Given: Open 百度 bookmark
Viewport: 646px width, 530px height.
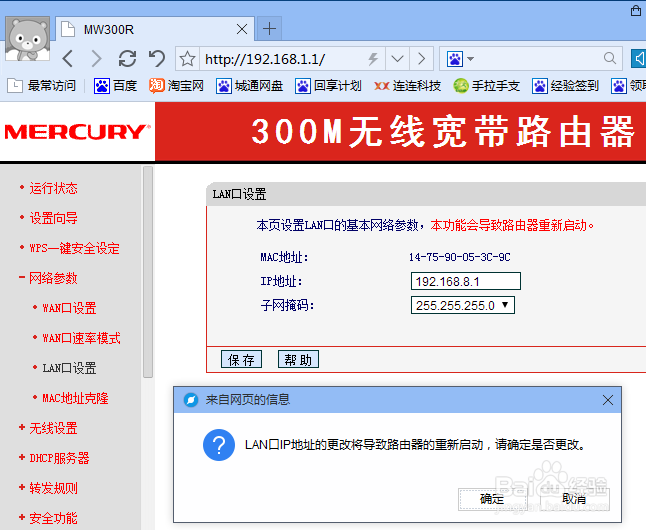Looking at the screenshot, I should [x=115, y=86].
